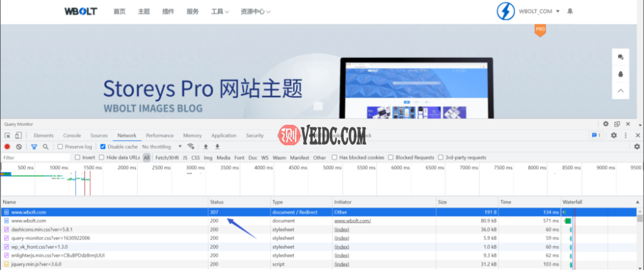The width and height of the screenshot is (644, 270).
Task: Click the red record network log button
Action: tap(7, 147)
